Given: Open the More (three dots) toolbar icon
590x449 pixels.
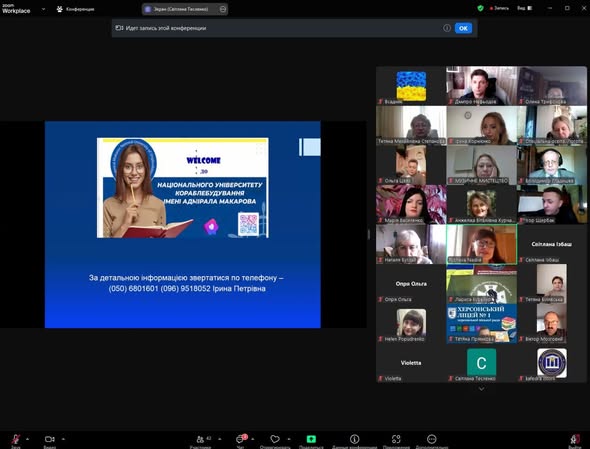Looking at the screenshot, I should point(432,439).
